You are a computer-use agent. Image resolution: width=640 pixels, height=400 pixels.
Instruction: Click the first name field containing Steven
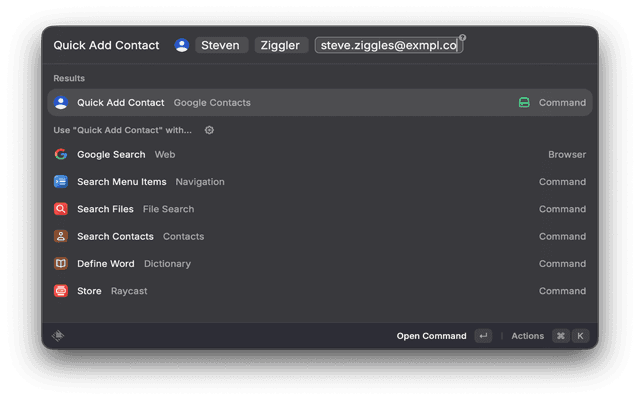tap(220, 45)
